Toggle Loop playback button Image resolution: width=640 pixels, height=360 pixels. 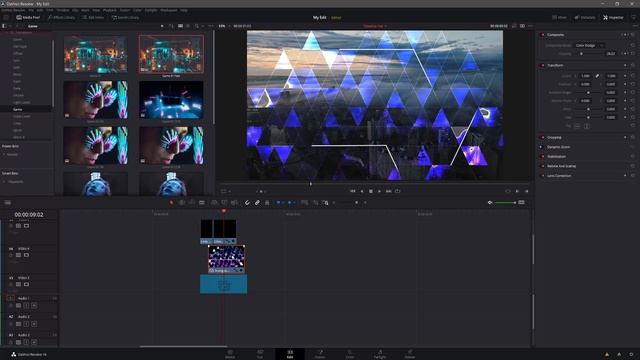pyautogui.click(x=398, y=191)
